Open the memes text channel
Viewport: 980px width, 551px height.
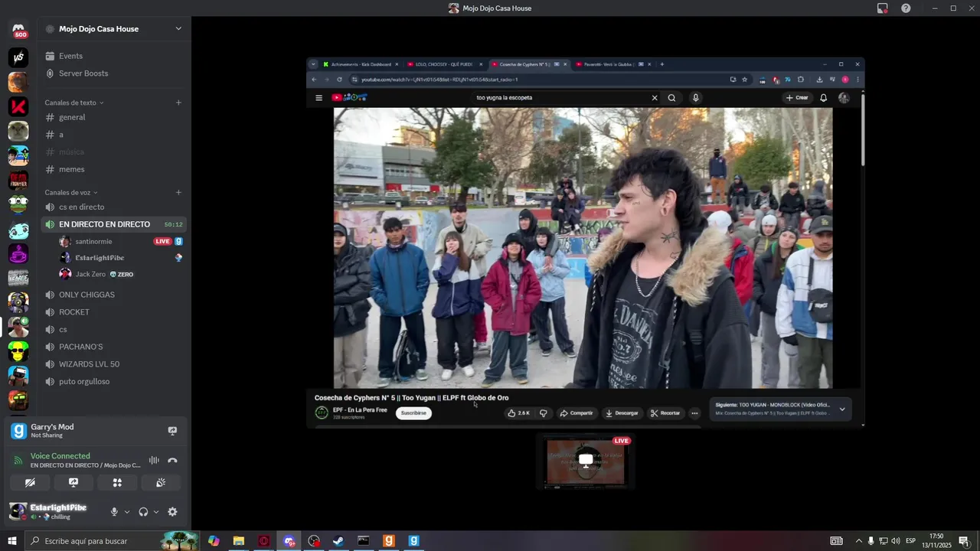coord(114,169)
